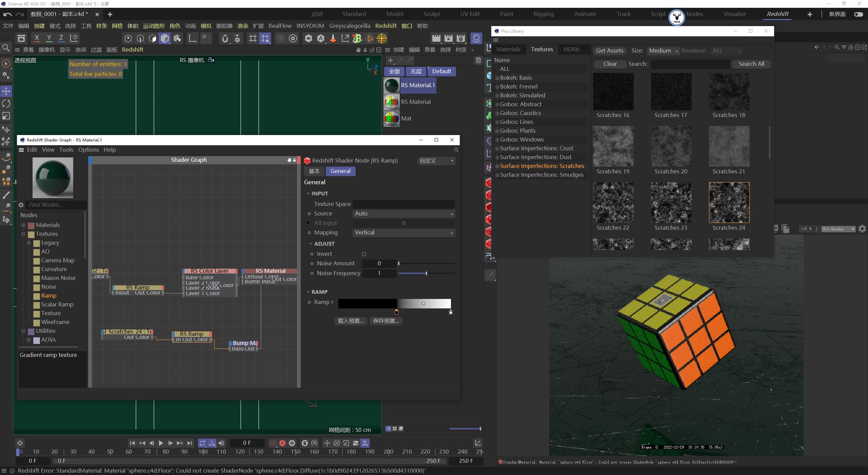The image size is (868, 475).
Task: Open the Tools menu in the Shader Graph
Action: 66,149
